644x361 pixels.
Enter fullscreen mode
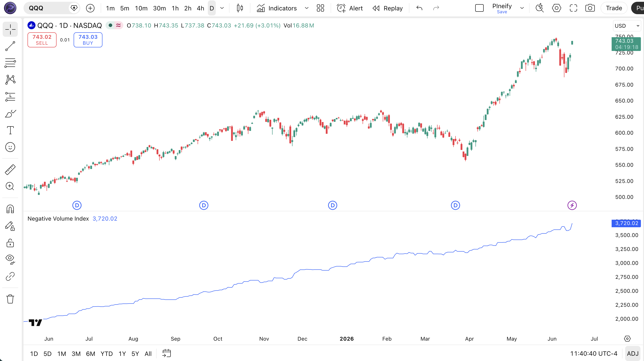(x=573, y=8)
